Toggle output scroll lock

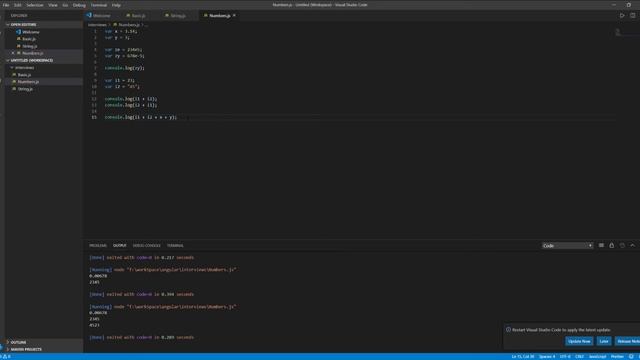[611, 245]
